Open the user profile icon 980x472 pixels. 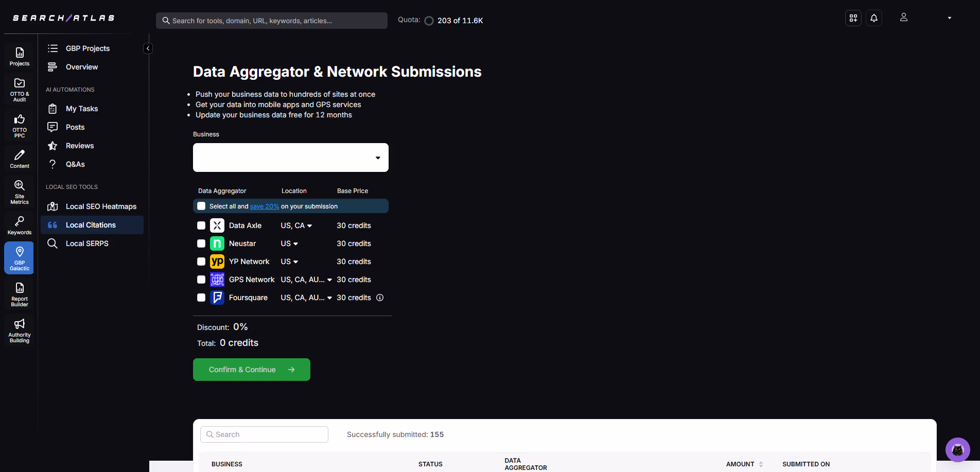click(903, 18)
